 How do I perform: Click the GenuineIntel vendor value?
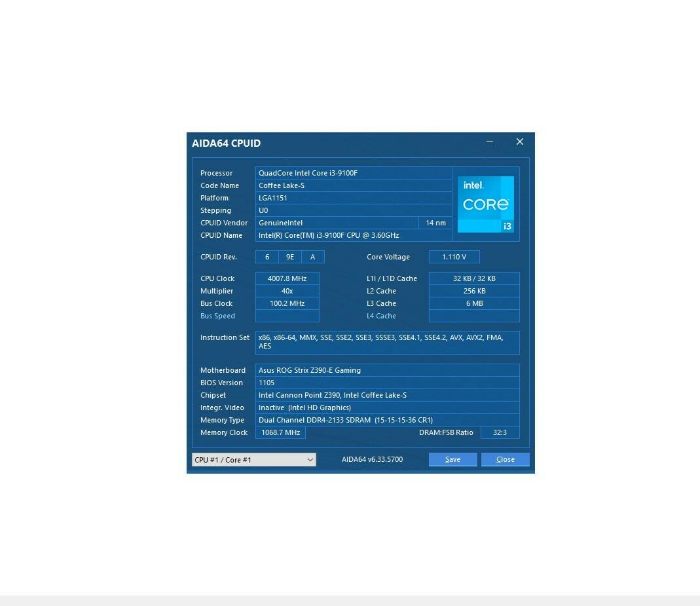(337, 223)
